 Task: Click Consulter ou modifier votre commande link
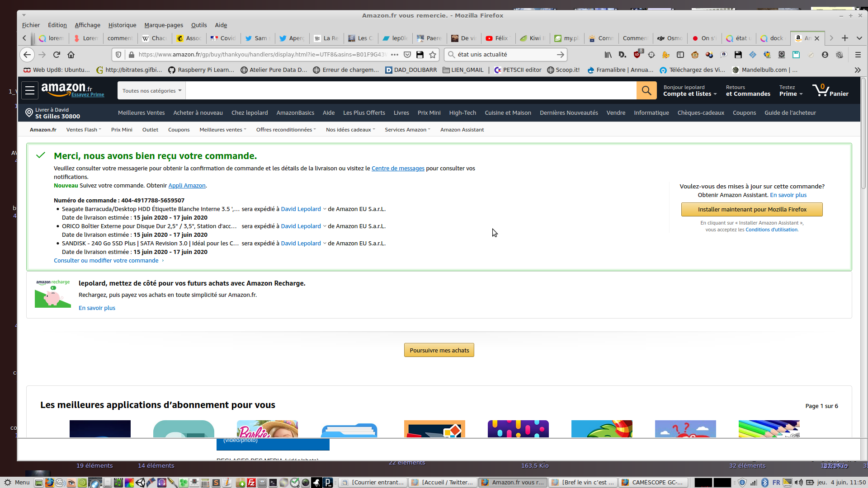coord(106,261)
